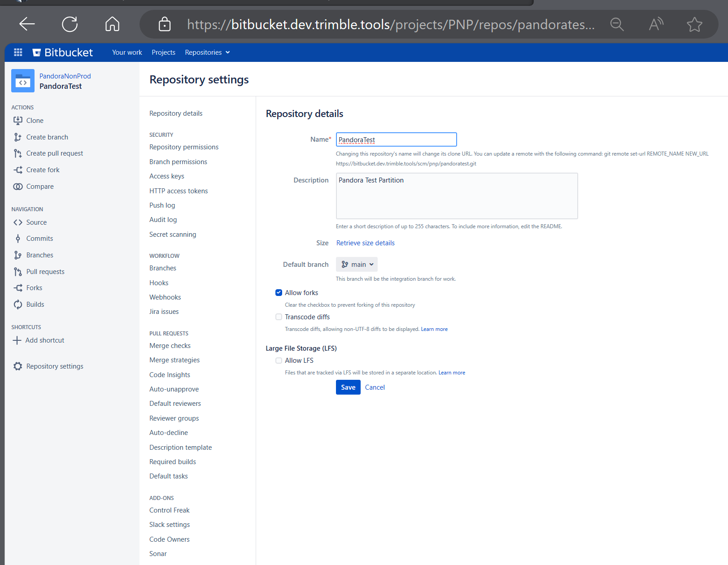Open Compare via its icon
The image size is (728, 565).
coord(18,187)
